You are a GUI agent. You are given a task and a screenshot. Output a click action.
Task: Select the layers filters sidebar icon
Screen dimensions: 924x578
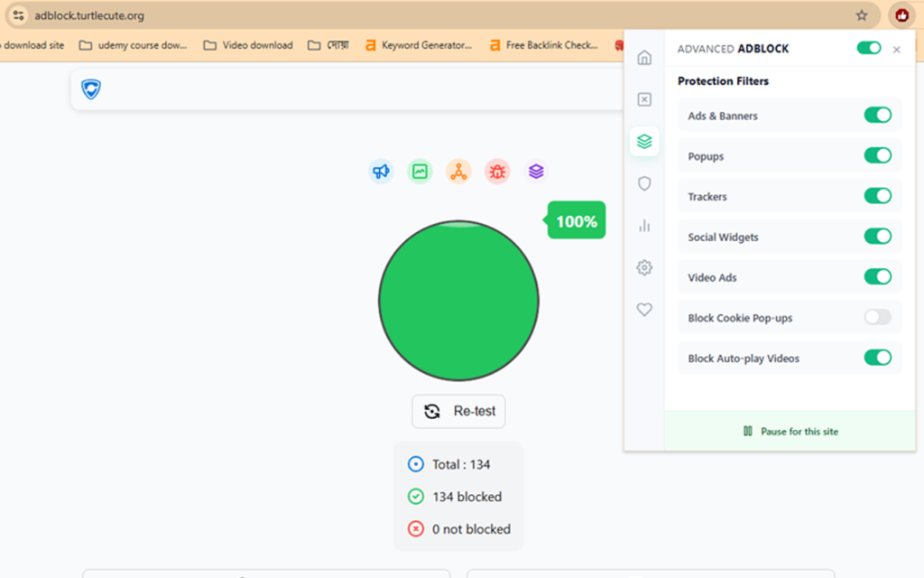[x=644, y=142]
